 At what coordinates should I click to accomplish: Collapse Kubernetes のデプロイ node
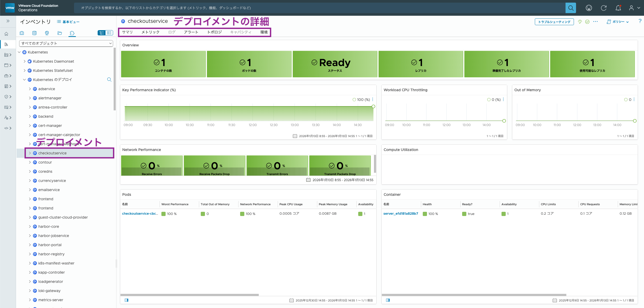pos(24,80)
